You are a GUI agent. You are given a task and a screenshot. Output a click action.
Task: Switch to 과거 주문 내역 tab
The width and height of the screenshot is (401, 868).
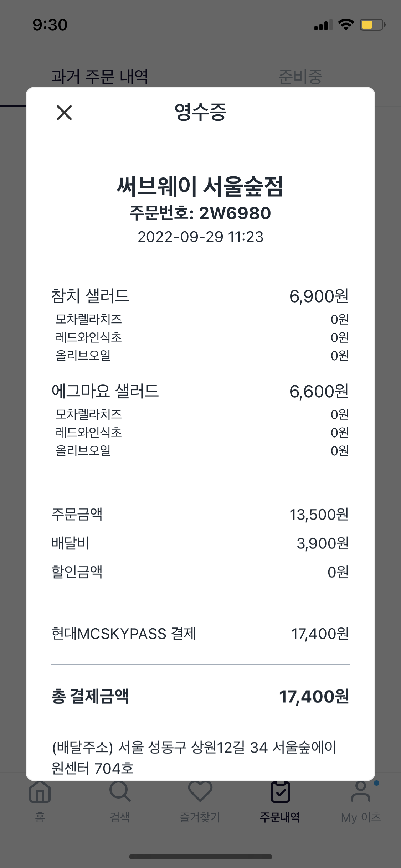coord(99,77)
